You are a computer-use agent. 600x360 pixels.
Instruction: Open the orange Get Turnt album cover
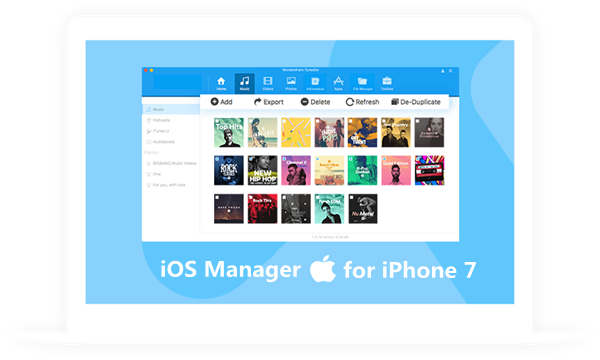(362, 132)
